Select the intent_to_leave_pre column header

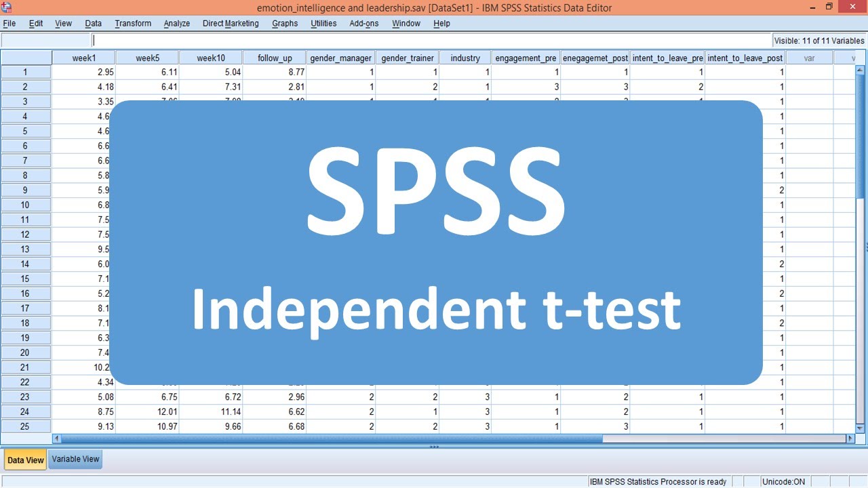pyautogui.click(x=668, y=58)
